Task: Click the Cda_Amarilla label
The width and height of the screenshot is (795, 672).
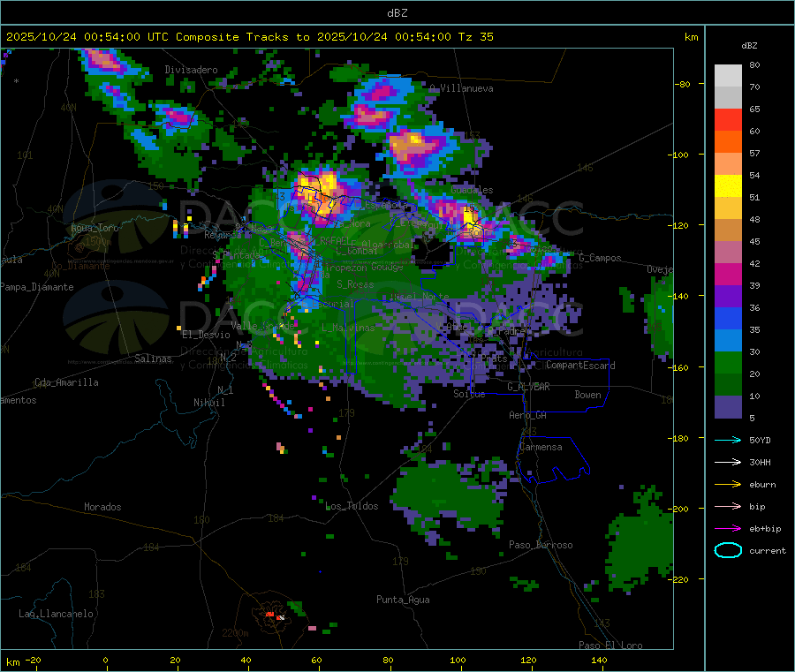Action: coord(66,382)
